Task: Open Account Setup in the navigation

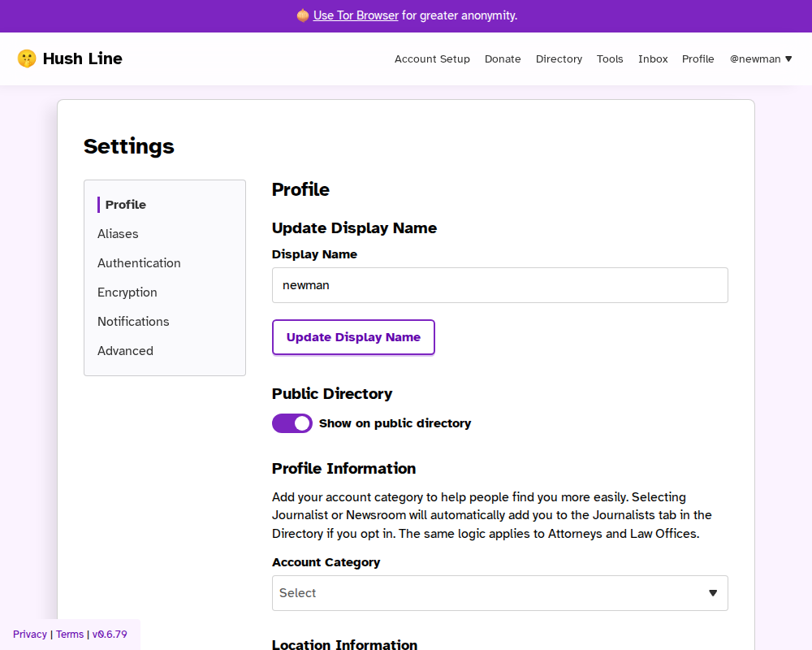Action: tap(432, 59)
